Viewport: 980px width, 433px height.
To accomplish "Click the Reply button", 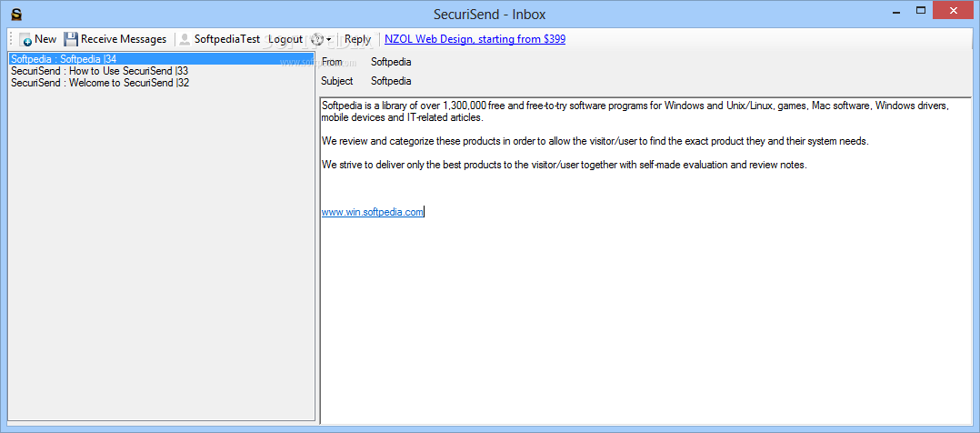I will 357,39.
